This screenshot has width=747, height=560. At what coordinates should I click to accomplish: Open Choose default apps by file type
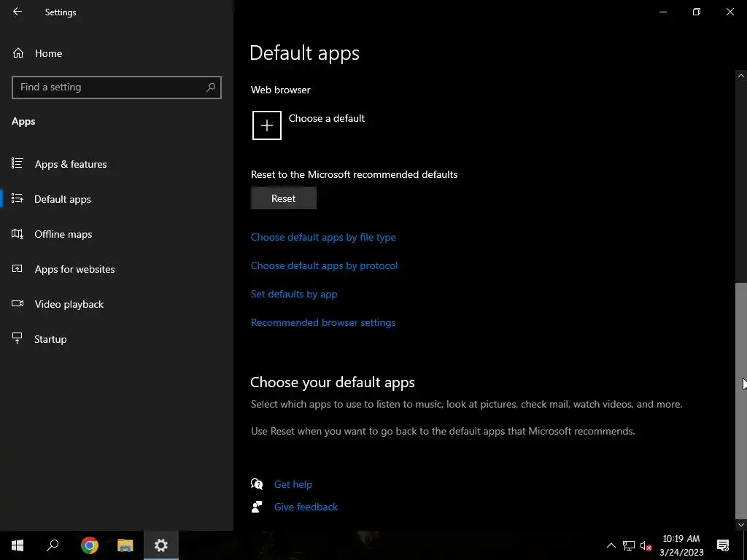[323, 237]
